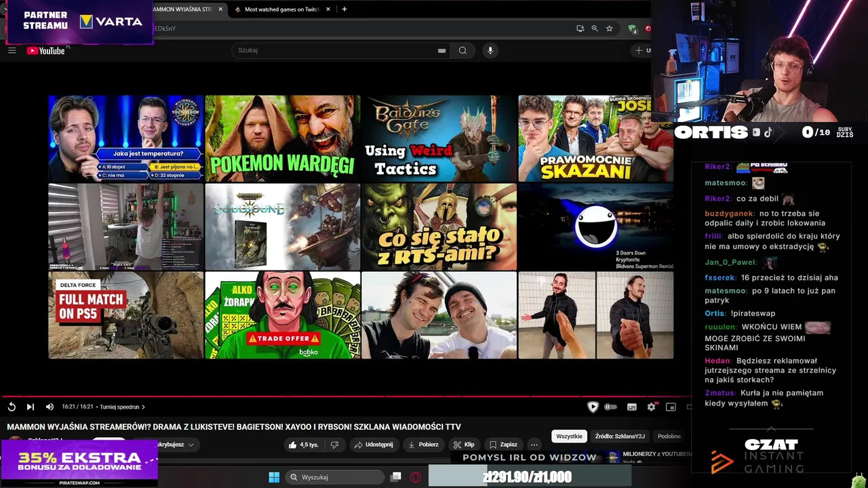Open Opera browser from taskbar
The image size is (868, 488).
coord(415,477)
